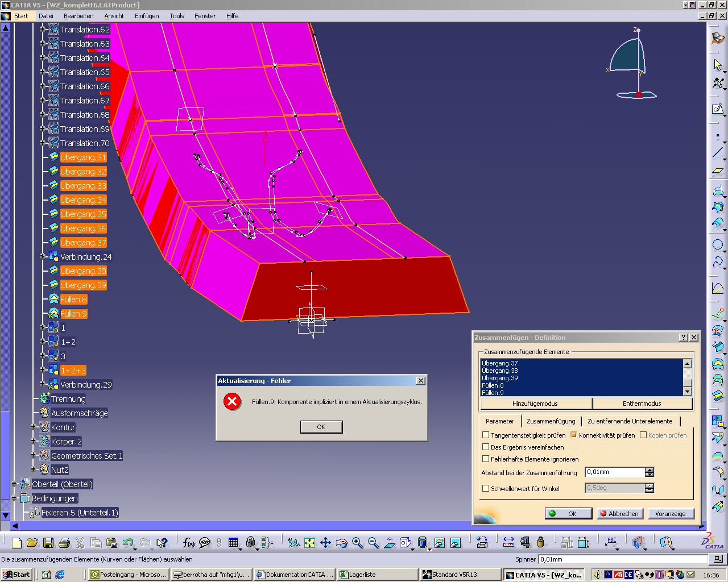Open the Start menu in menu bar

pos(21,16)
